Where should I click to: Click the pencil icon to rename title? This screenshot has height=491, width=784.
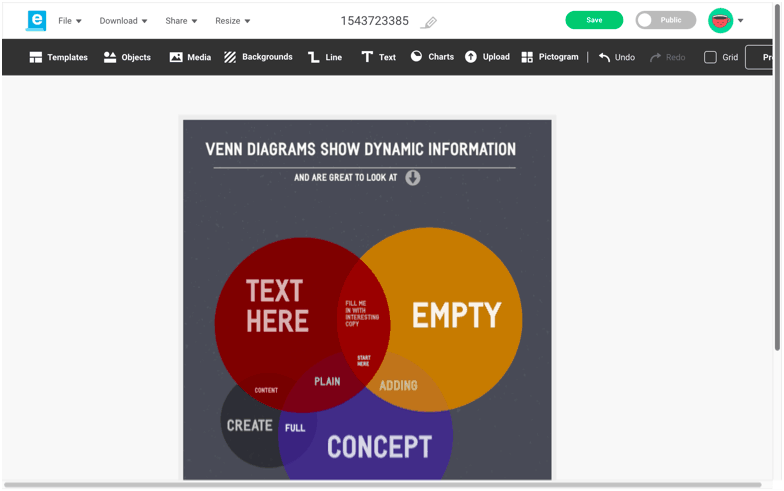[x=428, y=22]
